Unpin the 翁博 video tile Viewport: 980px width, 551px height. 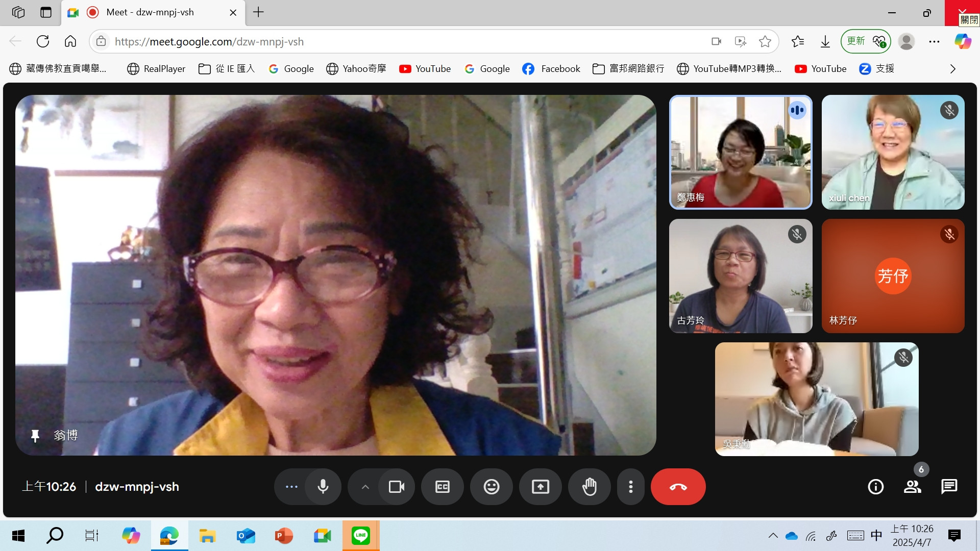35,435
